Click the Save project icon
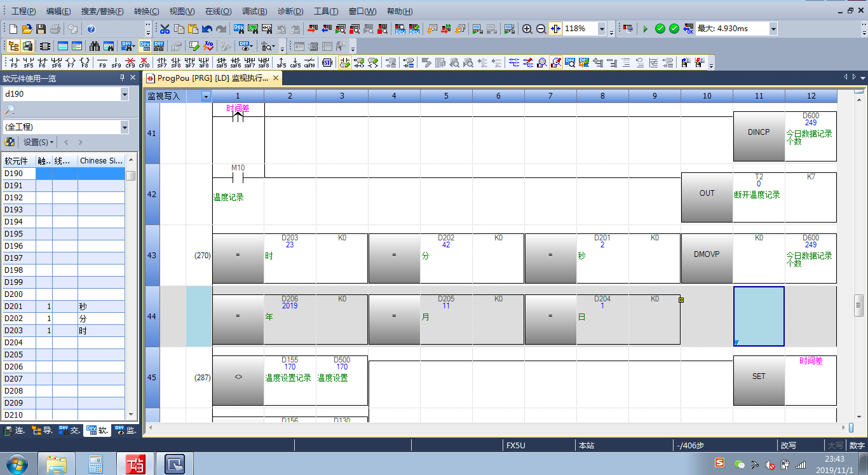 coord(41,29)
